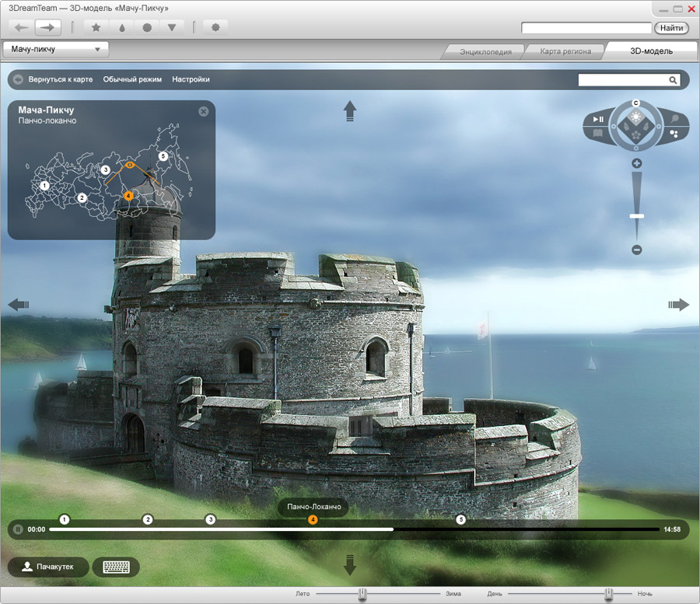This screenshot has height=604, width=700.
Task: Open the on-screen keyboard icon
Action: coord(116,567)
